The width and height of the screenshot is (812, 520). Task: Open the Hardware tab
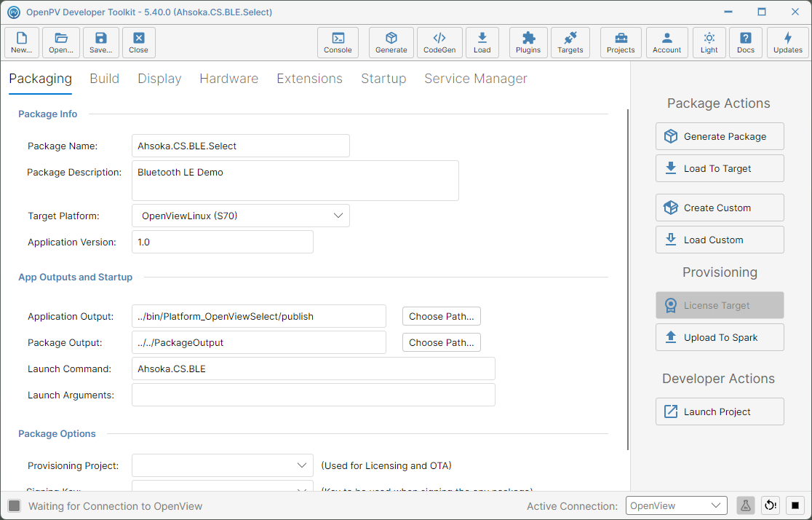(x=229, y=79)
